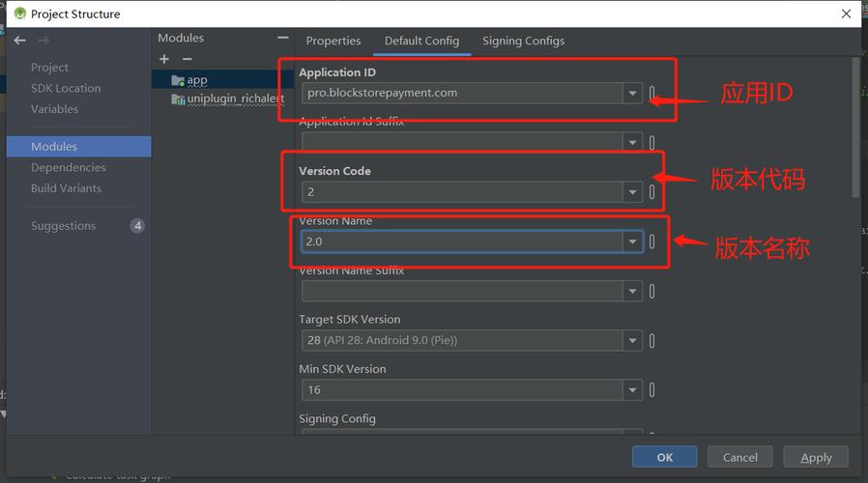Click the vertical scrollbar of the config panel

(x=855, y=128)
